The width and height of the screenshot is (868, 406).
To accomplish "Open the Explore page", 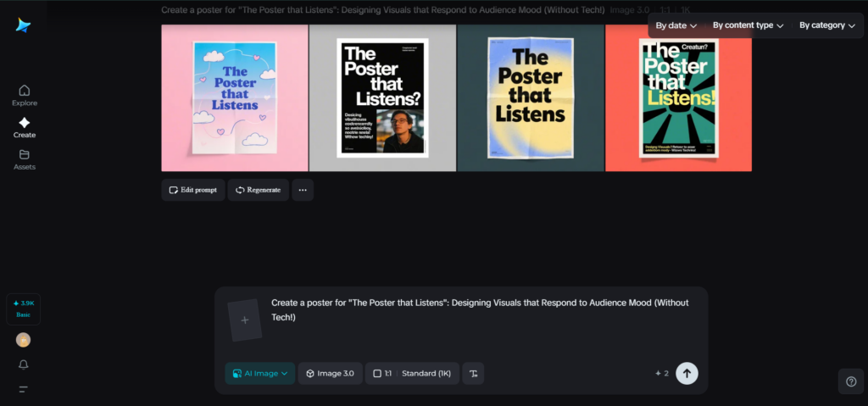I will click(24, 95).
